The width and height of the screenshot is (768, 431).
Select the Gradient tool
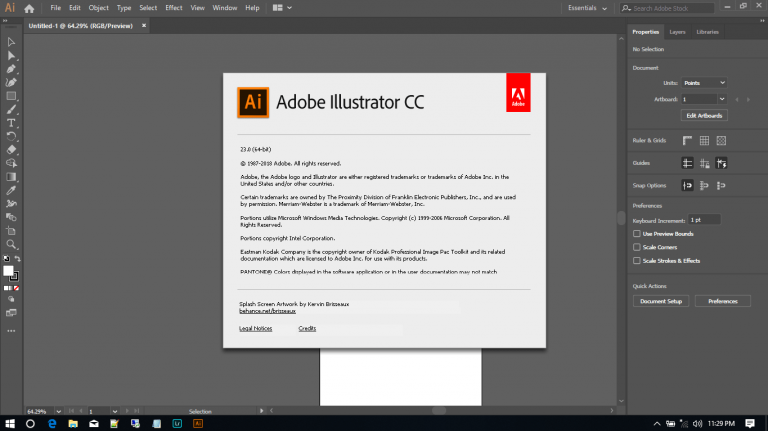(x=11, y=177)
